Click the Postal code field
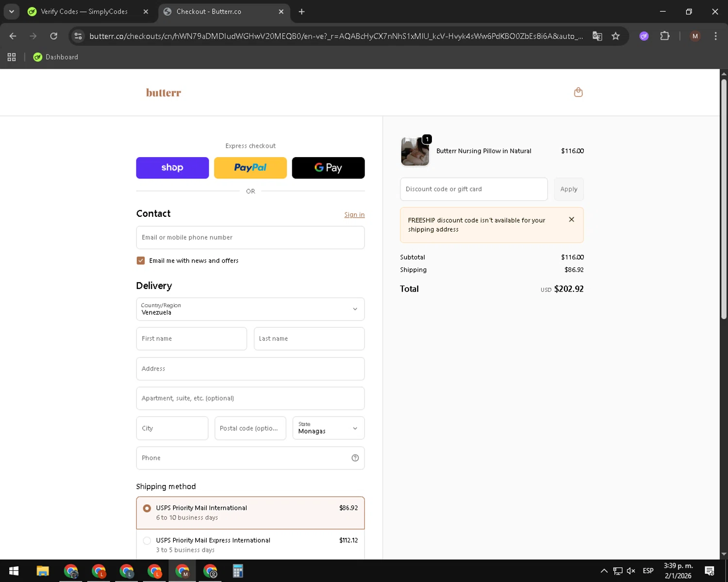Viewport: 728px width, 582px height. (x=250, y=428)
